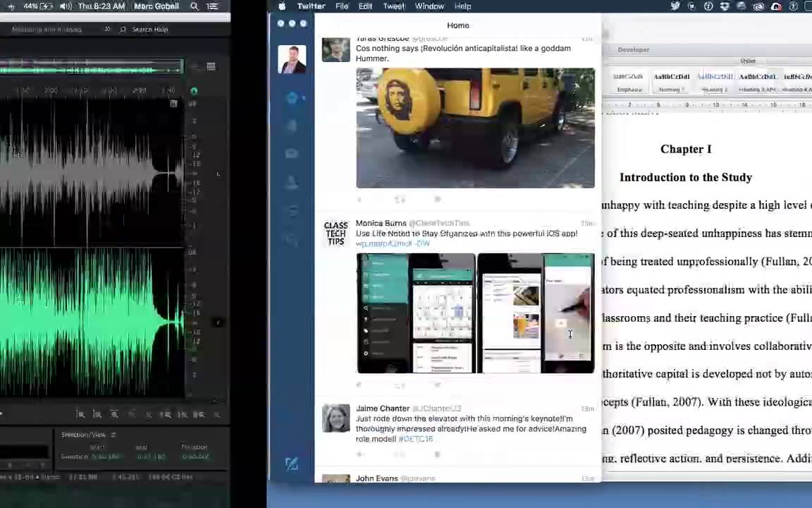
Task: Click Selection End time field in Audition
Action: point(152,456)
